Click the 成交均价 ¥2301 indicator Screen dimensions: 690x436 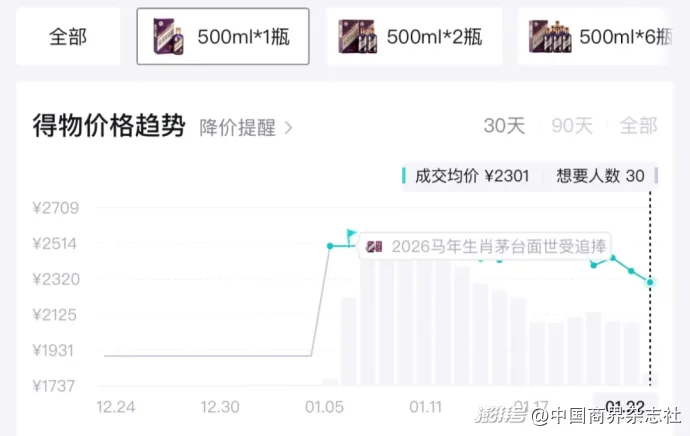click(x=471, y=176)
